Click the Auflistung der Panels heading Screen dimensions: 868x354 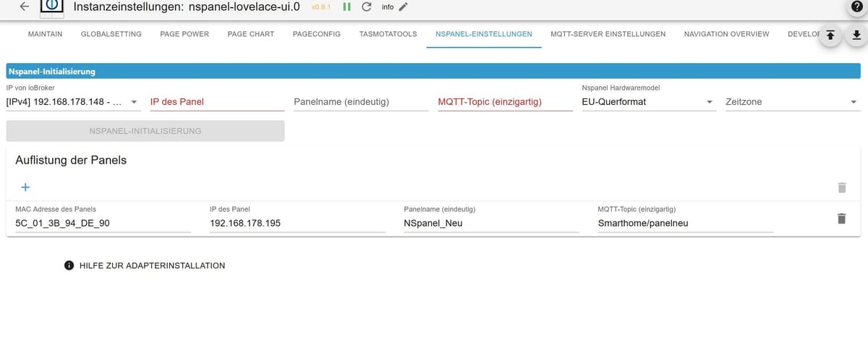point(71,160)
